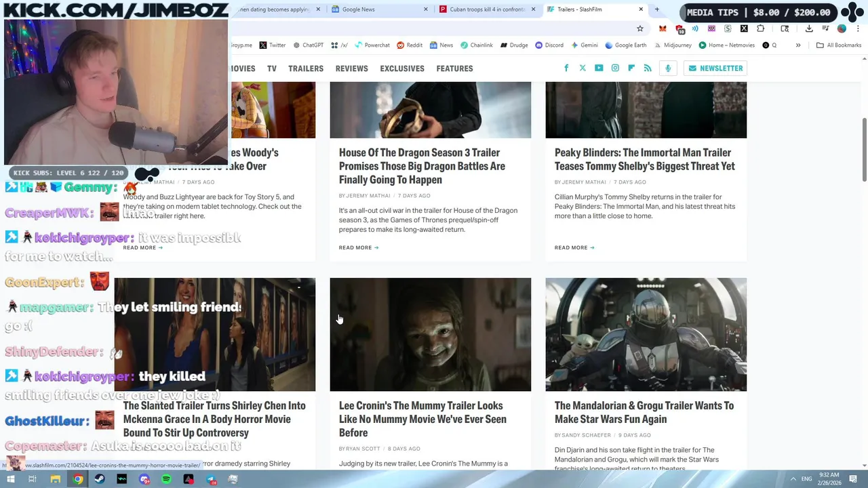Open SlashFilm's YouTube icon
This screenshot has width=868, height=488.
[x=599, y=68]
